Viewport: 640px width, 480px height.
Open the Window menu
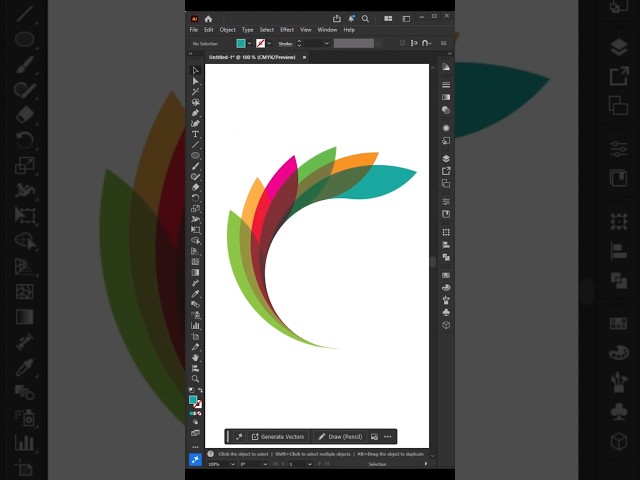327,30
